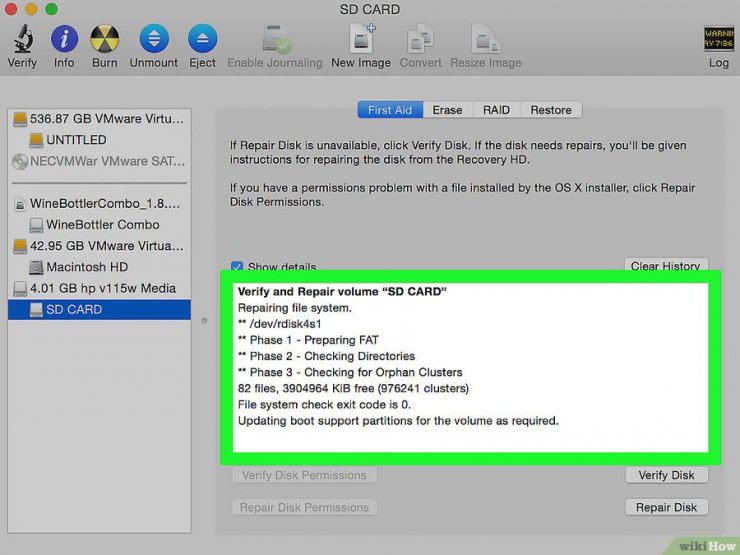Click the Verify microscope icon
Screen dimensions: 740x555
22,39
